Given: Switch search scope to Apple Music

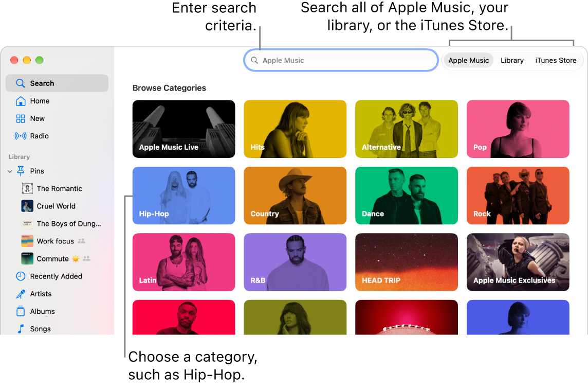Looking at the screenshot, I should 468,60.
